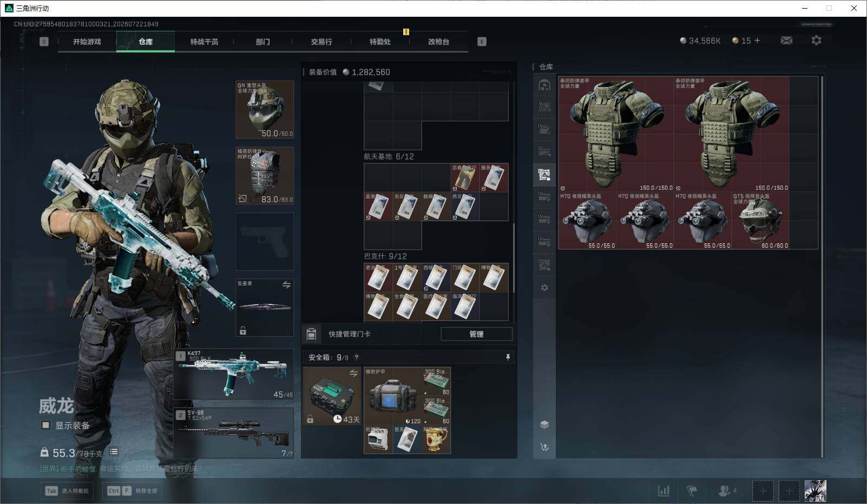Screen dimensions: 867x504
Task: Click the second empty squad invite slot
Action: 789,491
